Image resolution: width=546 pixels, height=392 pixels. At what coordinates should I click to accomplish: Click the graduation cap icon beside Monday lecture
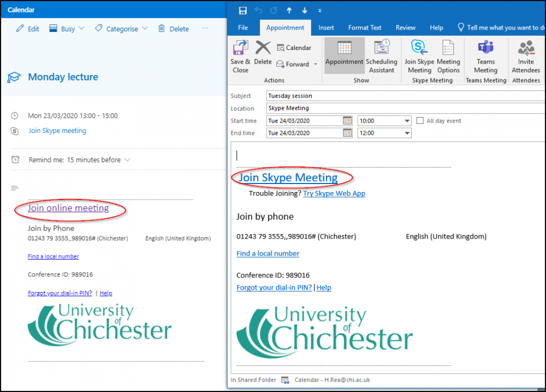[14, 77]
